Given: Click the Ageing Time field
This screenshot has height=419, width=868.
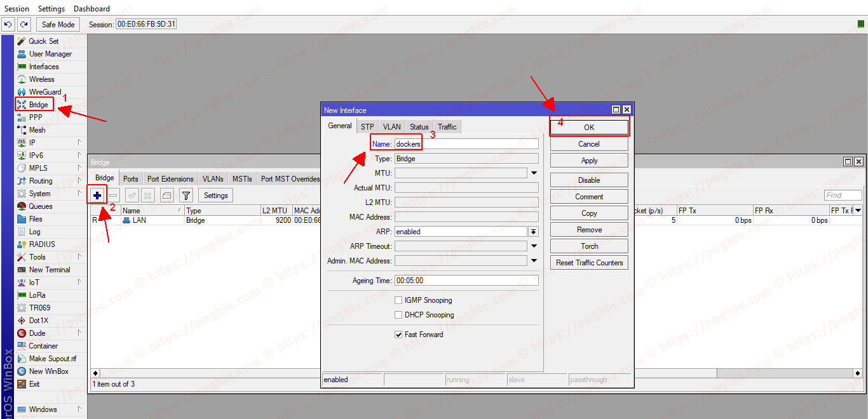Looking at the screenshot, I should click(466, 281).
